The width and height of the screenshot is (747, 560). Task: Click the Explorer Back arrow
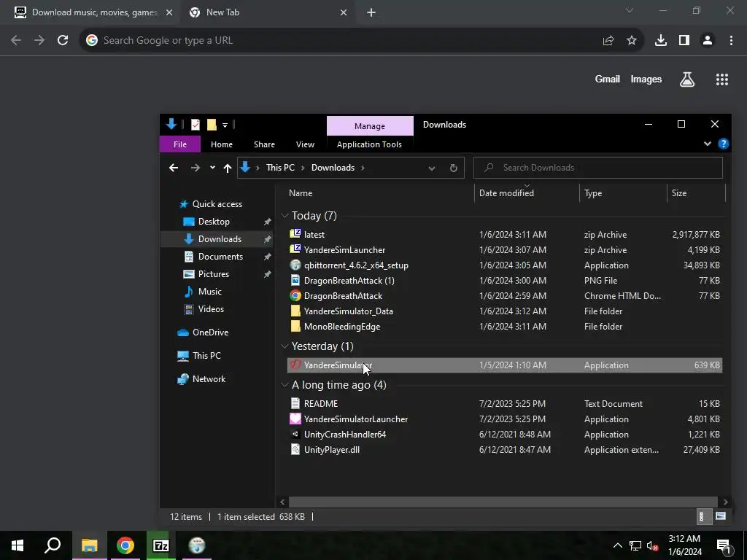pos(174,168)
